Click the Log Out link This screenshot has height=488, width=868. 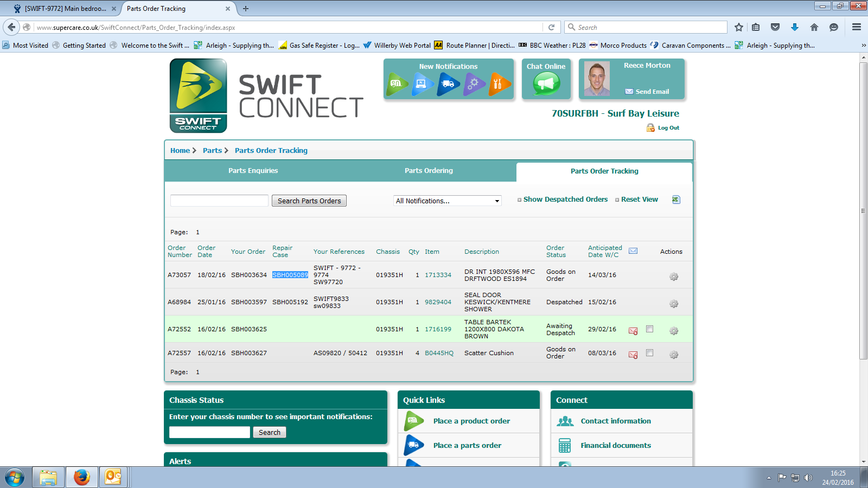click(668, 128)
